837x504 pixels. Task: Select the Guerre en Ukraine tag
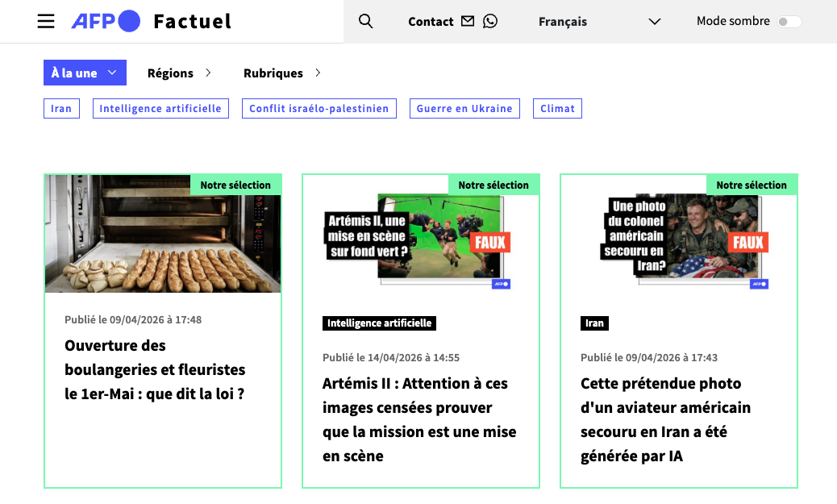pos(464,108)
